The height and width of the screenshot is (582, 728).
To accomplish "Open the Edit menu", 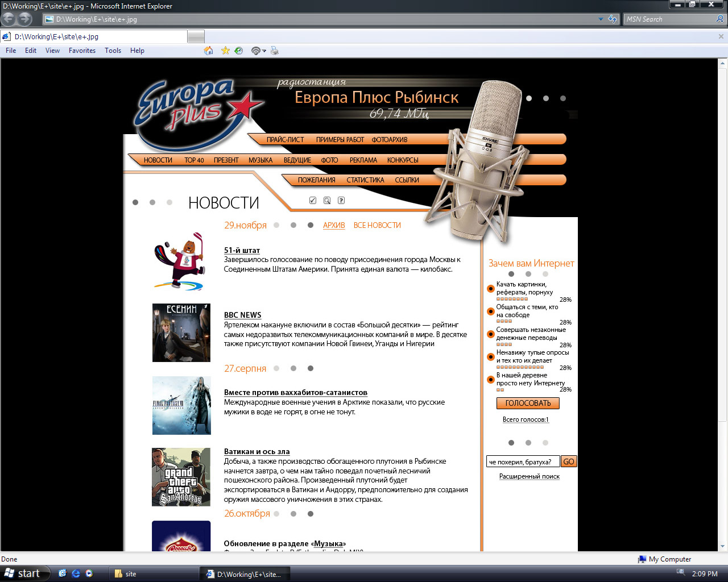I will [31, 51].
